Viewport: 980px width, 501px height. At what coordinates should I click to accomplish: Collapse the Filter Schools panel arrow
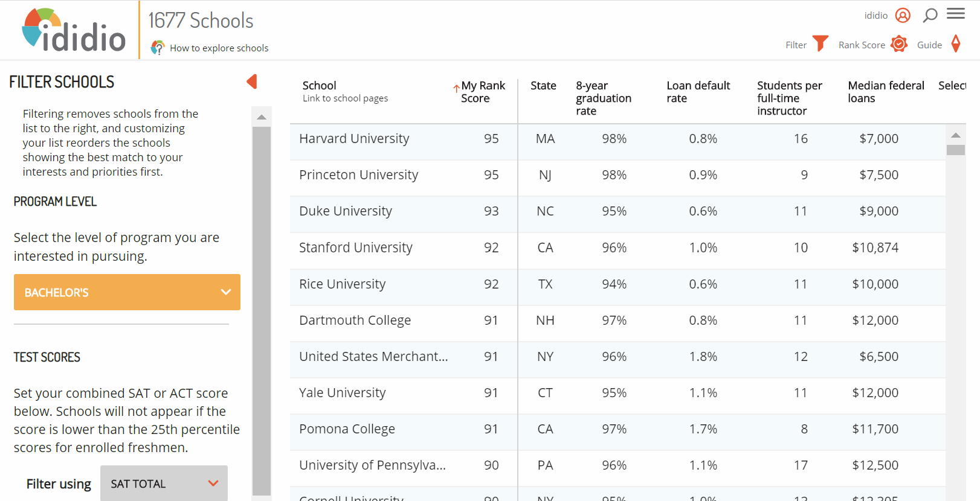(252, 81)
